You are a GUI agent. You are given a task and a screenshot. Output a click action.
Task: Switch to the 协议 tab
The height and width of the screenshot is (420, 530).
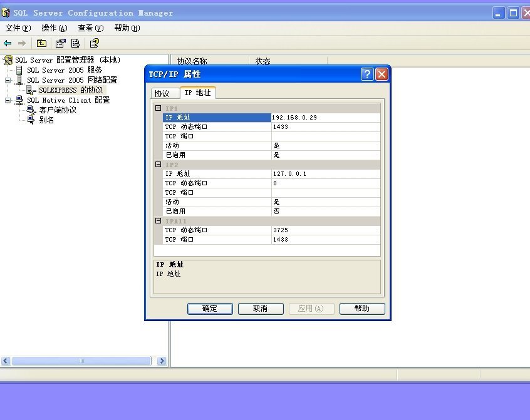(162, 93)
